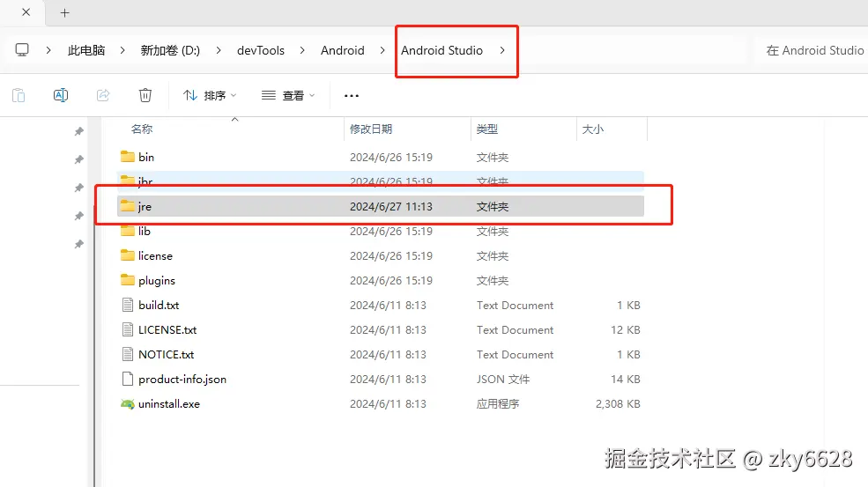Select Android Studio breadcrumb segment
The image size is (868, 487).
tap(441, 50)
